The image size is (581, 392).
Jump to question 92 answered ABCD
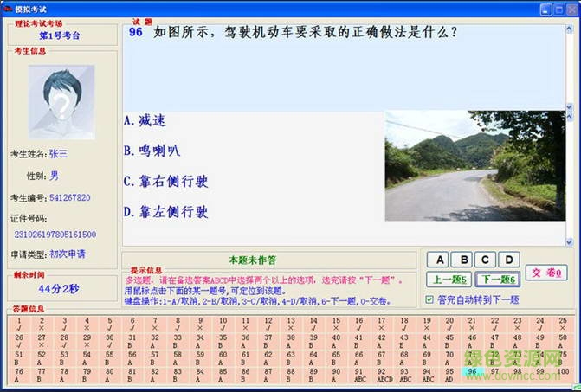382,375
